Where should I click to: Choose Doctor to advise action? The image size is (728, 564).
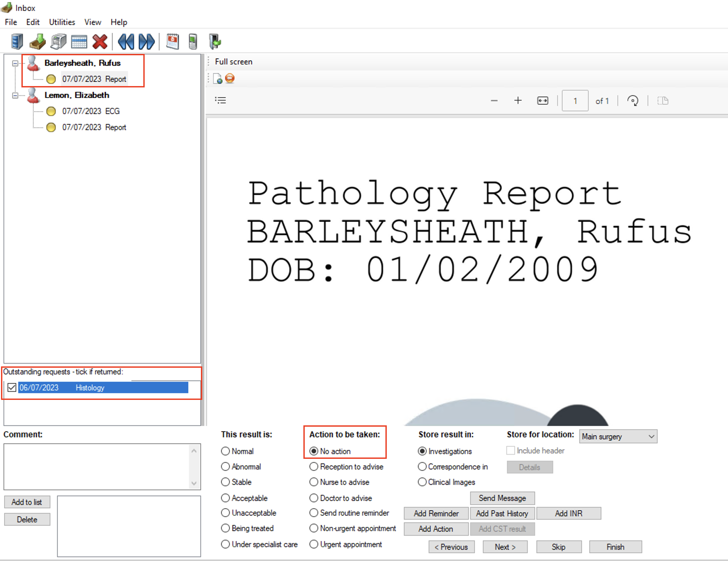click(314, 498)
